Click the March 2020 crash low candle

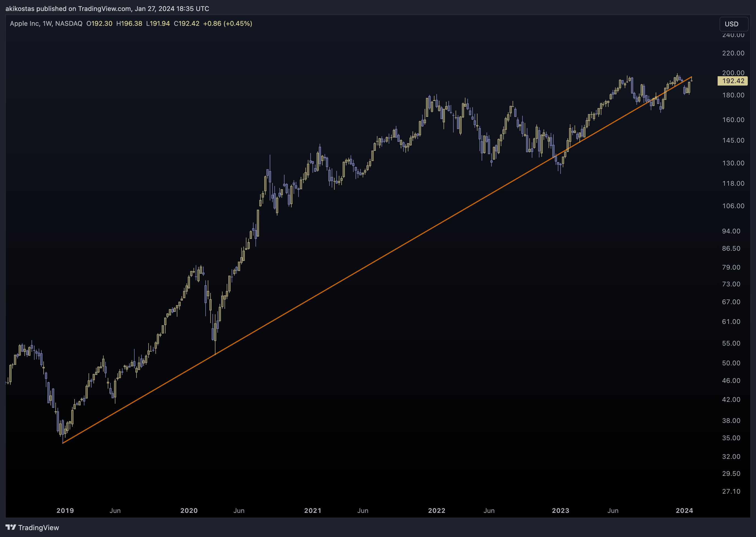click(x=215, y=334)
